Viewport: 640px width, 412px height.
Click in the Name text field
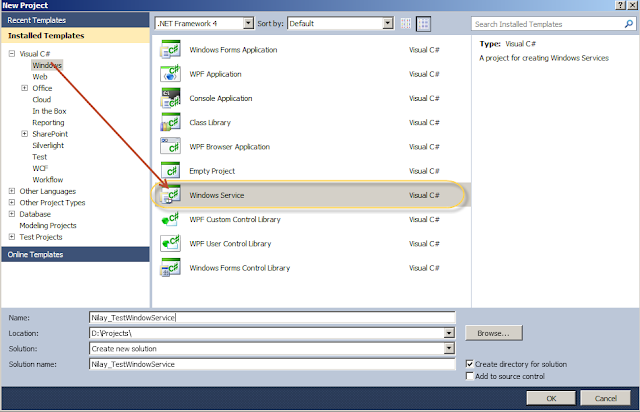[x=272, y=318]
